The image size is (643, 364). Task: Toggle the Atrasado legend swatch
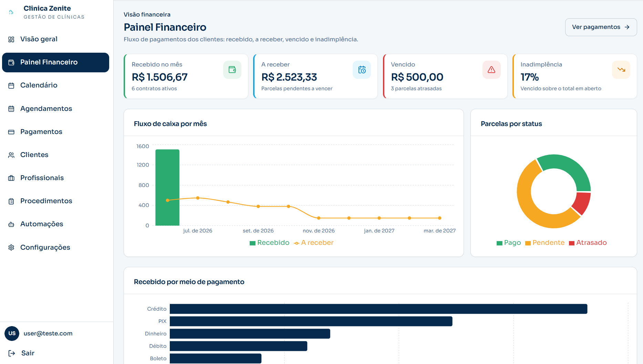[572, 243]
